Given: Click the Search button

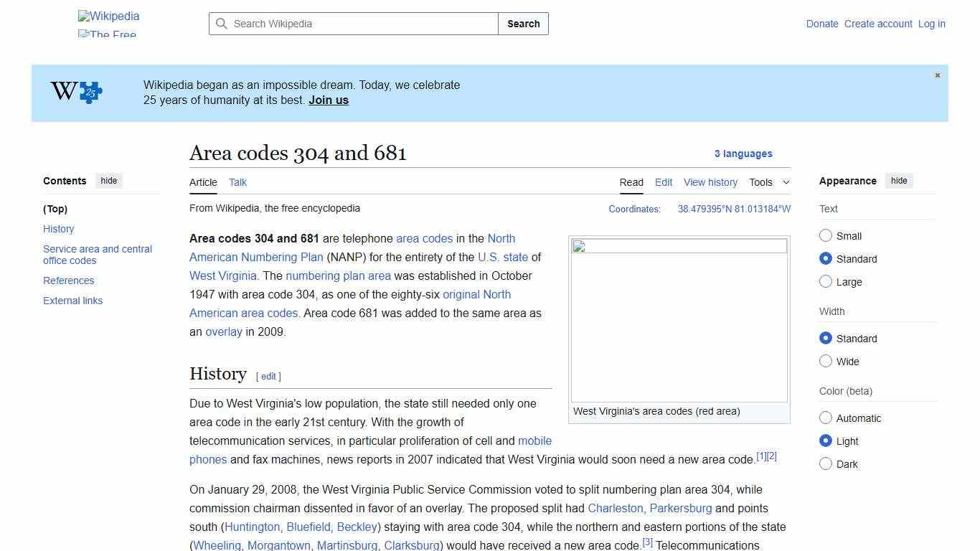Looking at the screenshot, I should click(x=523, y=24).
